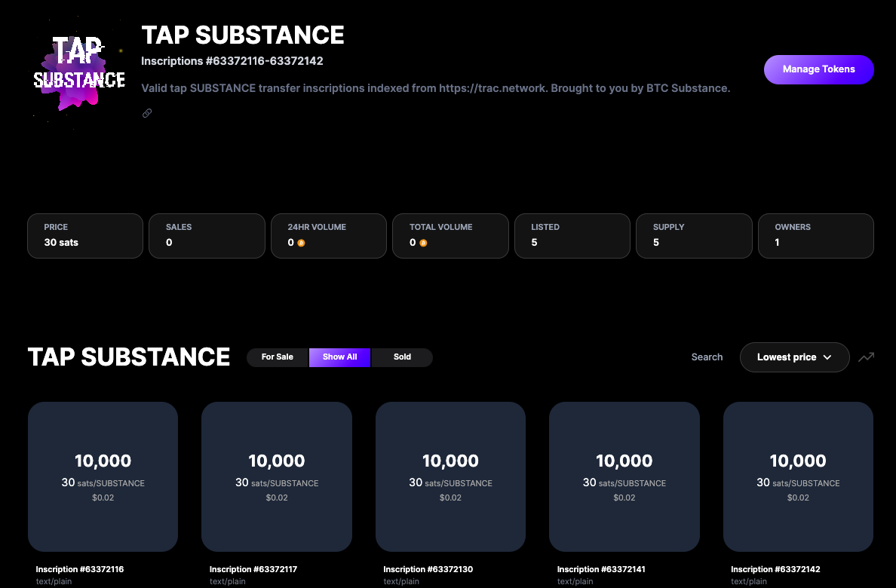Expand the Lowest price sort dropdown

[x=794, y=357]
